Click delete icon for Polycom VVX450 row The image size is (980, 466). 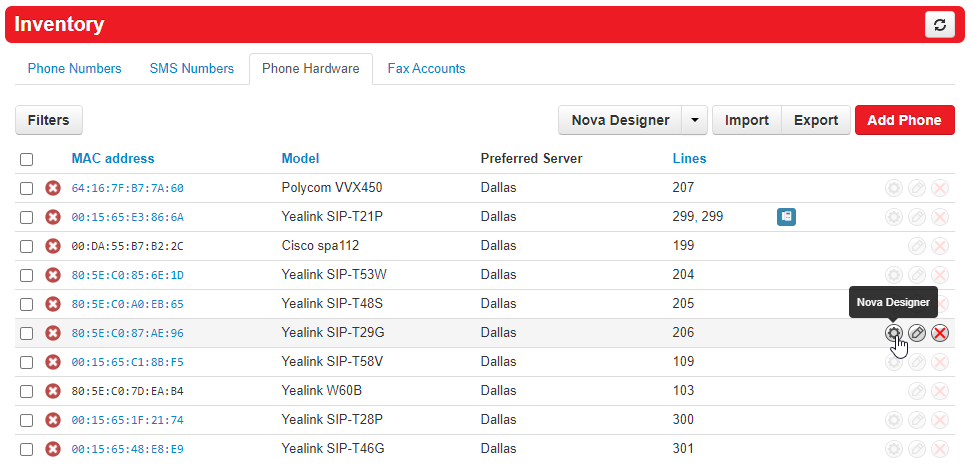[x=940, y=188]
